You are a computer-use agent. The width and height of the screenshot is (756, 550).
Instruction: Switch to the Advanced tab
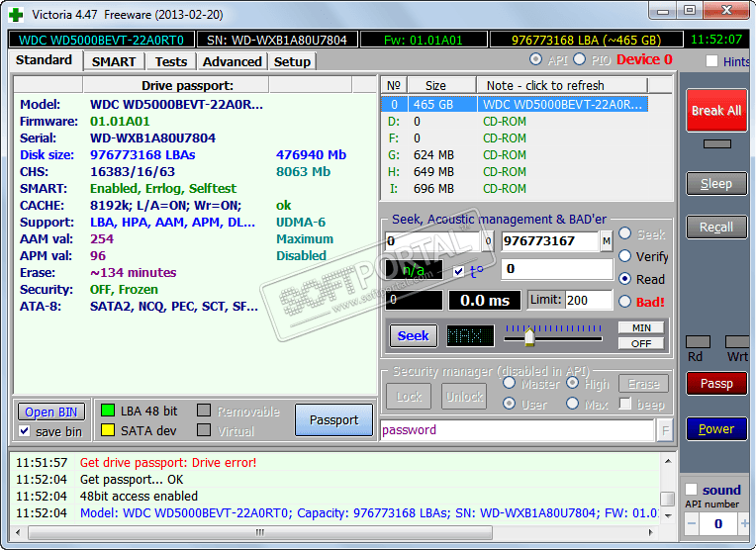[x=232, y=61]
